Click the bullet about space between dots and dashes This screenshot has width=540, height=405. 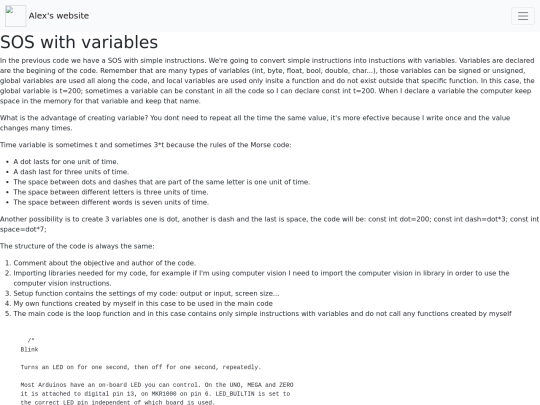coord(162,182)
